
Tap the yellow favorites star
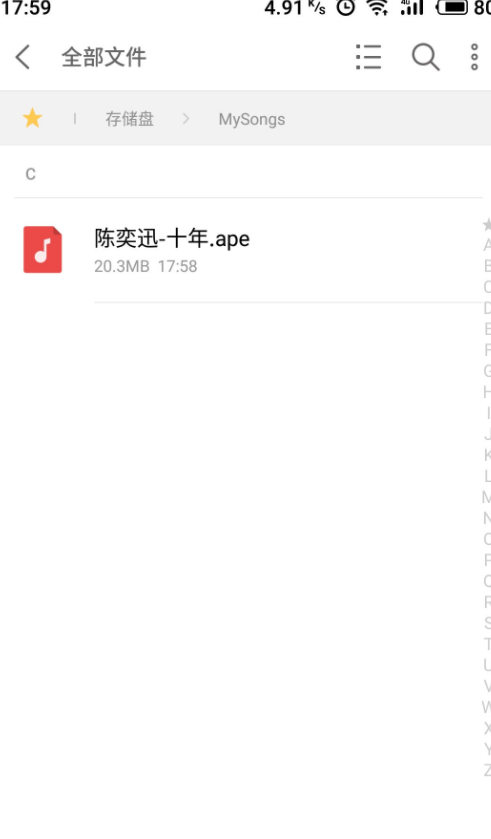pos(32,118)
